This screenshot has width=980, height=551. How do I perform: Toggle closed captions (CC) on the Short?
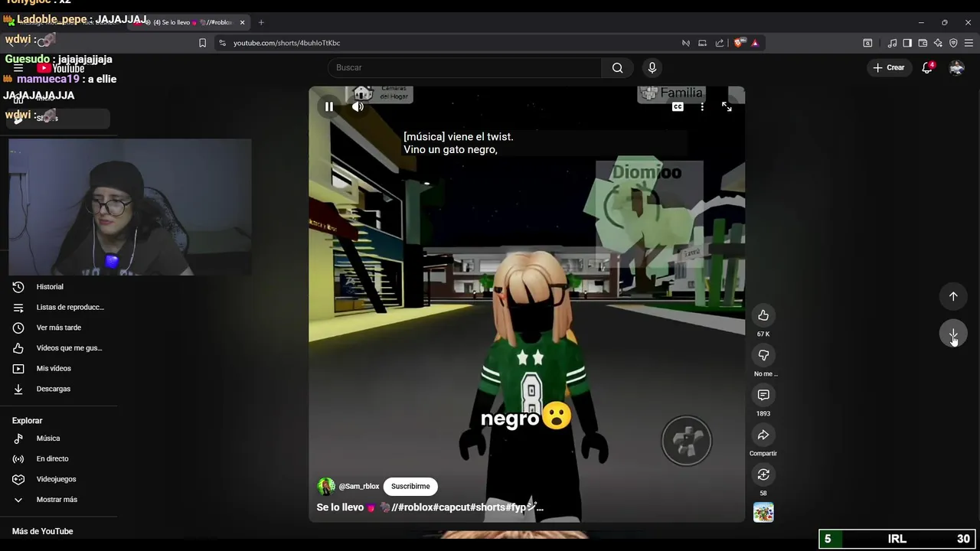pyautogui.click(x=678, y=107)
